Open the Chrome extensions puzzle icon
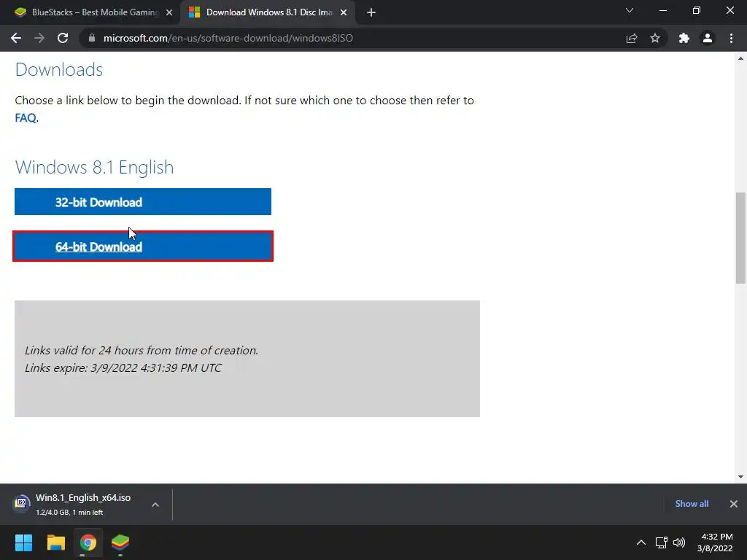Image resolution: width=747 pixels, height=560 pixels. coord(684,38)
